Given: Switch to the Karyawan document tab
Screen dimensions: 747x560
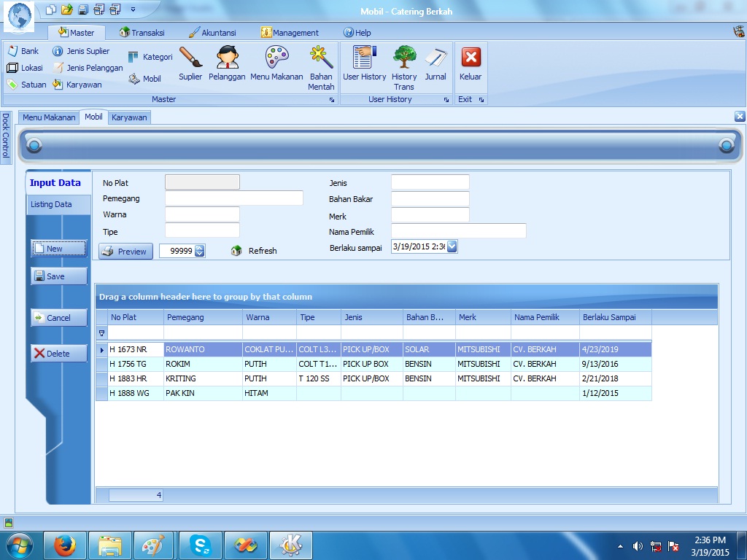Looking at the screenshot, I should pyautogui.click(x=129, y=117).
